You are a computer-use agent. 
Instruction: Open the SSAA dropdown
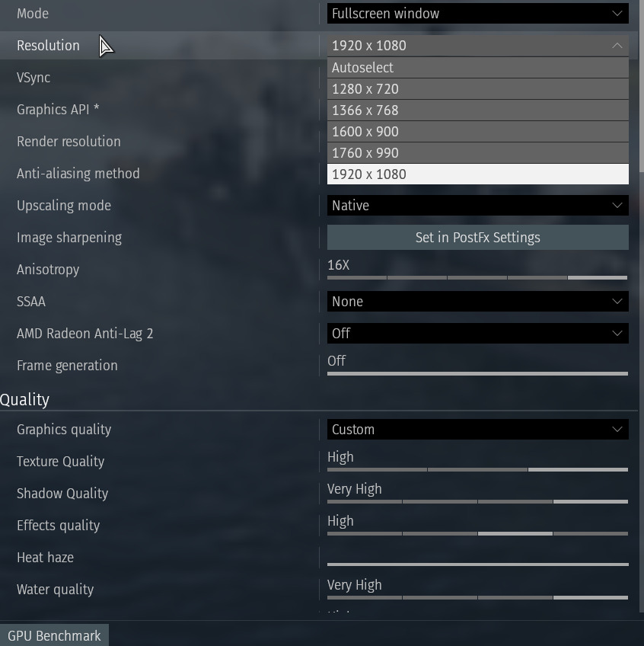point(477,302)
